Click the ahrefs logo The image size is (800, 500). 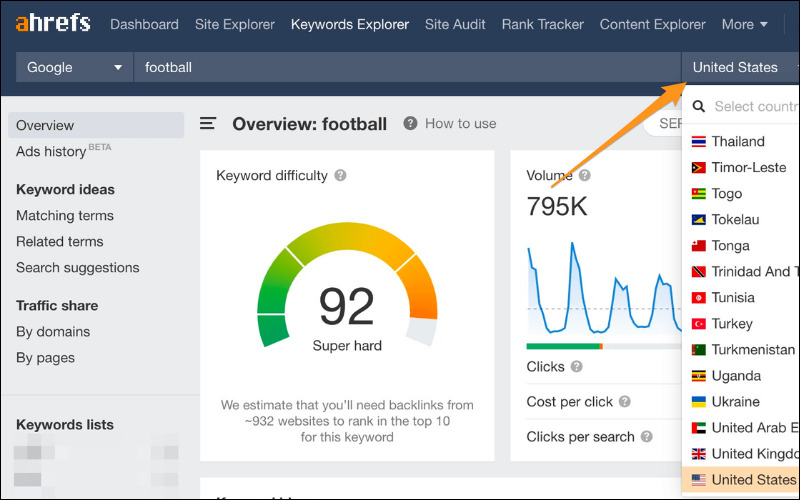coord(53,23)
